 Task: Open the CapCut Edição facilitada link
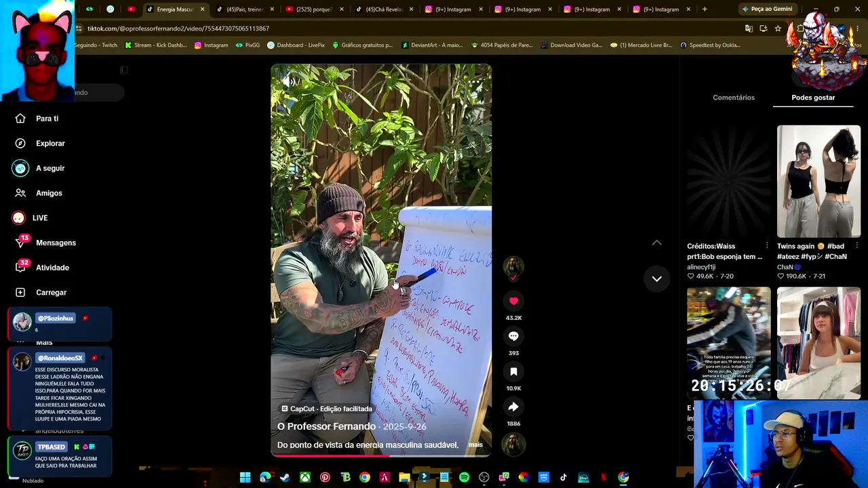click(x=327, y=409)
